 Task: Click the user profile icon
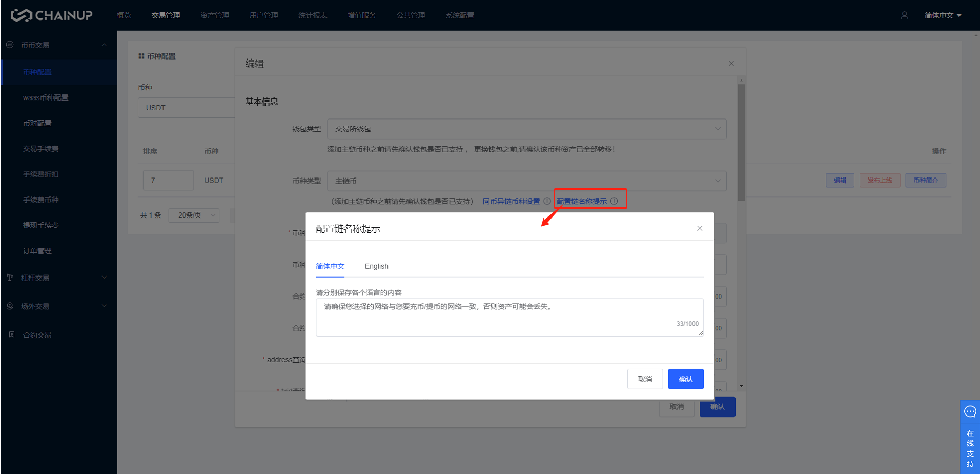click(904, 15)
